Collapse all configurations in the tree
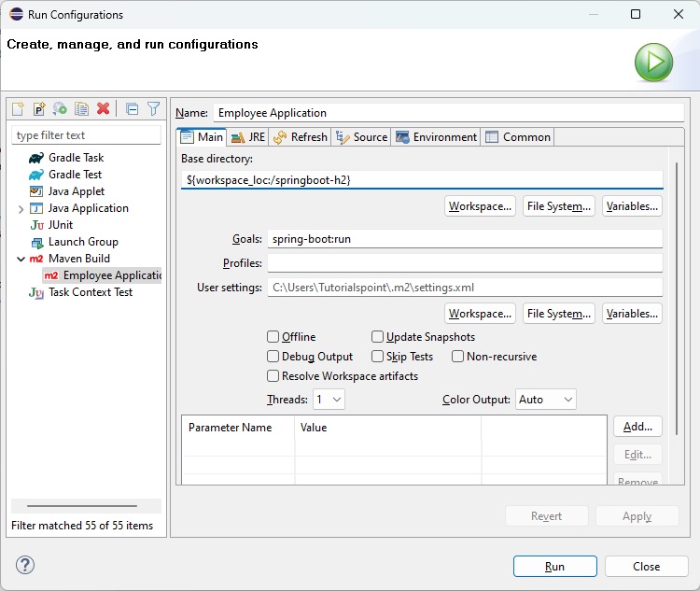 132,109
